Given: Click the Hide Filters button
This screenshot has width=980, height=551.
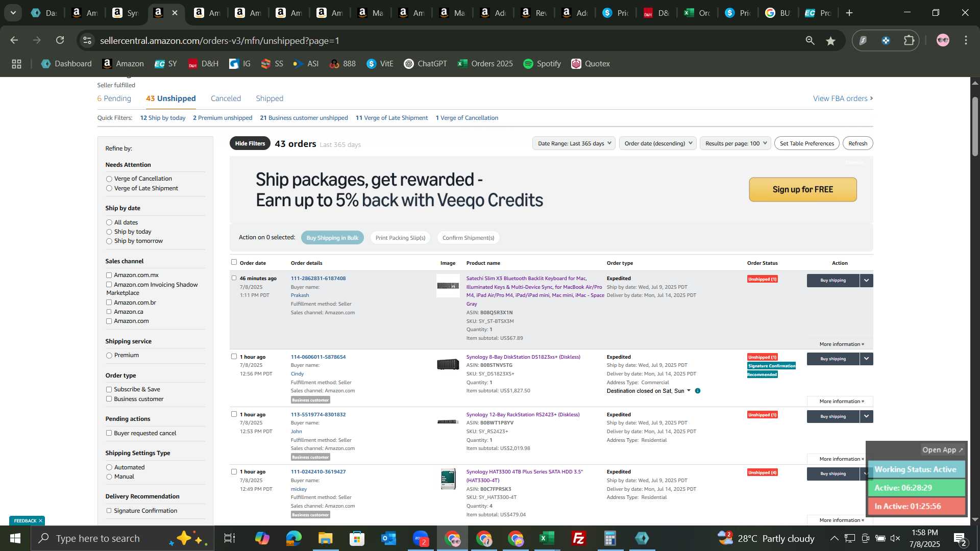Looking at the screenshot, I should [250, 144].
